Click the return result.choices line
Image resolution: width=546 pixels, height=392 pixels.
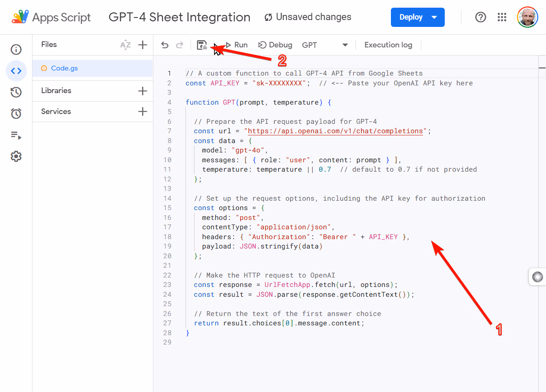point(279,323)
